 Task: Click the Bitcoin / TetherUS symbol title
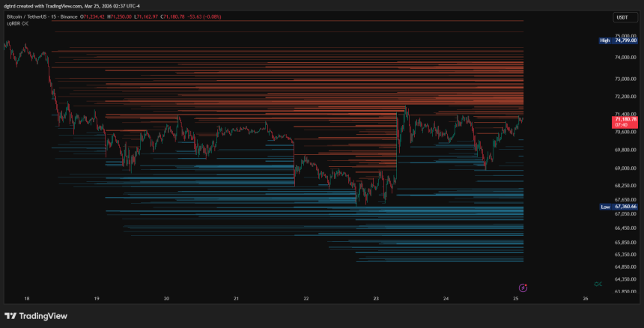tap(25, 16)
